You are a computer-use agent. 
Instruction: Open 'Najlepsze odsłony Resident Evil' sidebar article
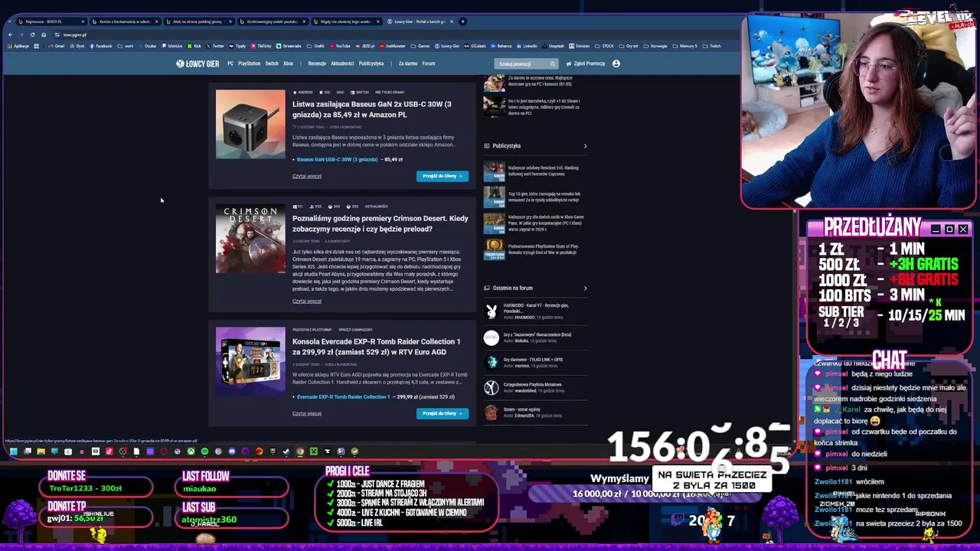click(544, 171)
